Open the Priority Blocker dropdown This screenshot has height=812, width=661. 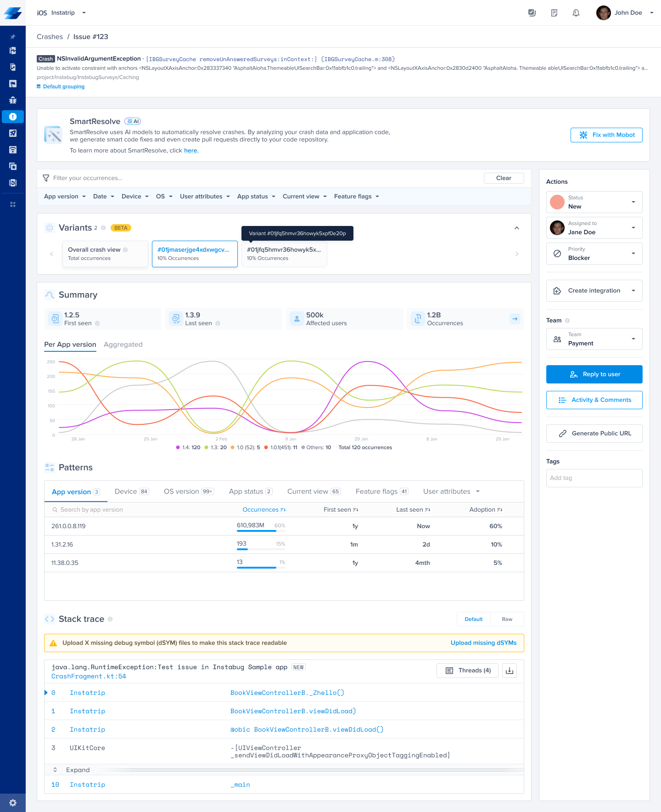(594, 254)
